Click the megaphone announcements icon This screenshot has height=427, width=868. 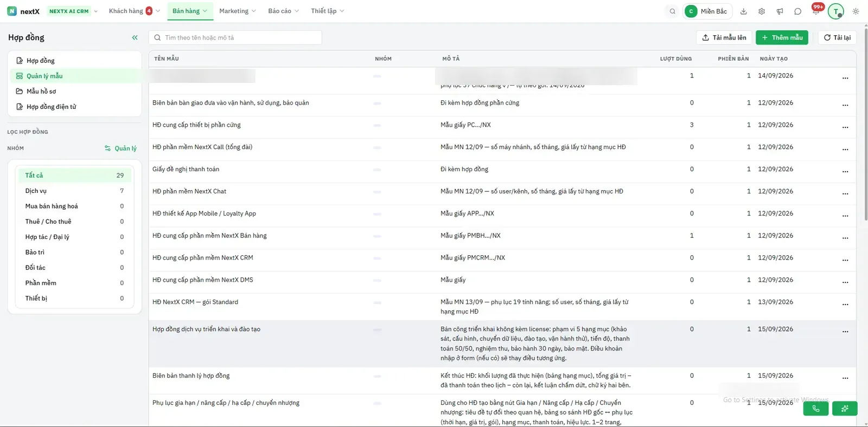[x=780, y=11]
